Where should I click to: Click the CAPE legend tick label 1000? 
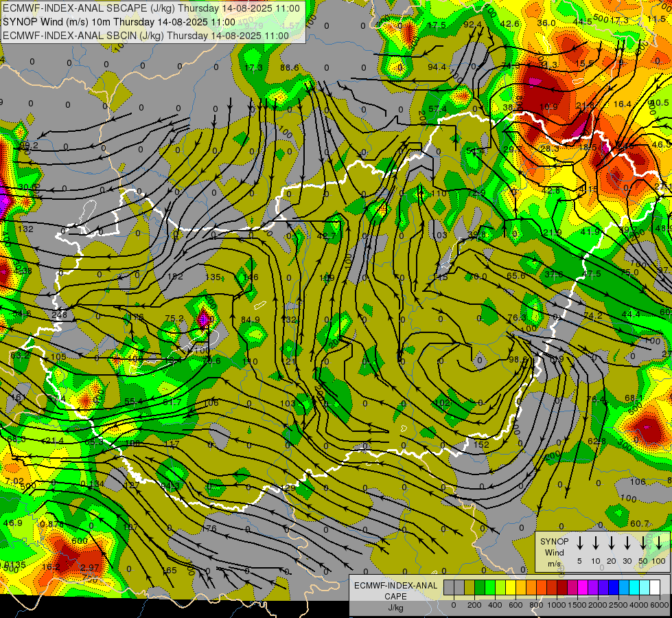556,605
